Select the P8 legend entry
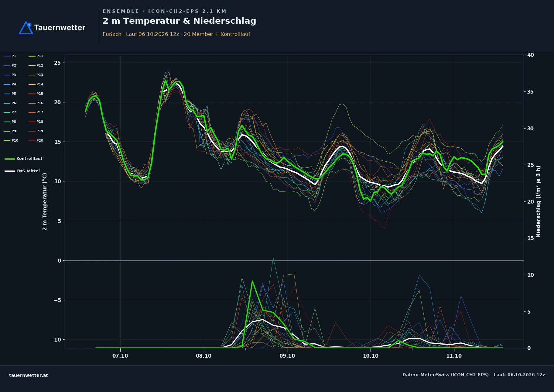This screenshot has width=554, height=392. tap(10, 122)
